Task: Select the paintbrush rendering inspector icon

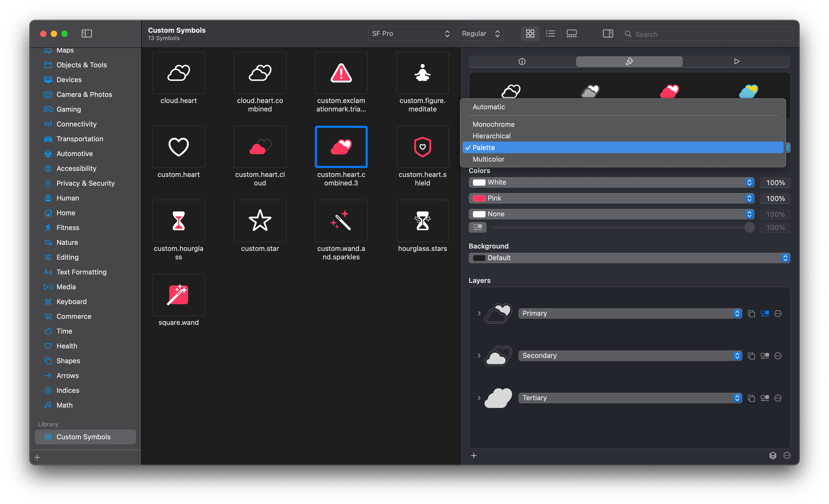Action: point(629,61)
